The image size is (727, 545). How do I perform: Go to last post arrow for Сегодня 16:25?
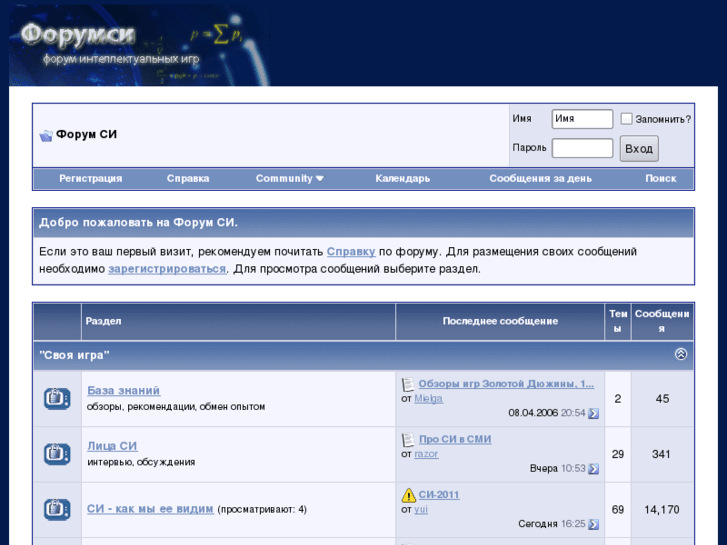pyautogui.click(x=593, y=524)
